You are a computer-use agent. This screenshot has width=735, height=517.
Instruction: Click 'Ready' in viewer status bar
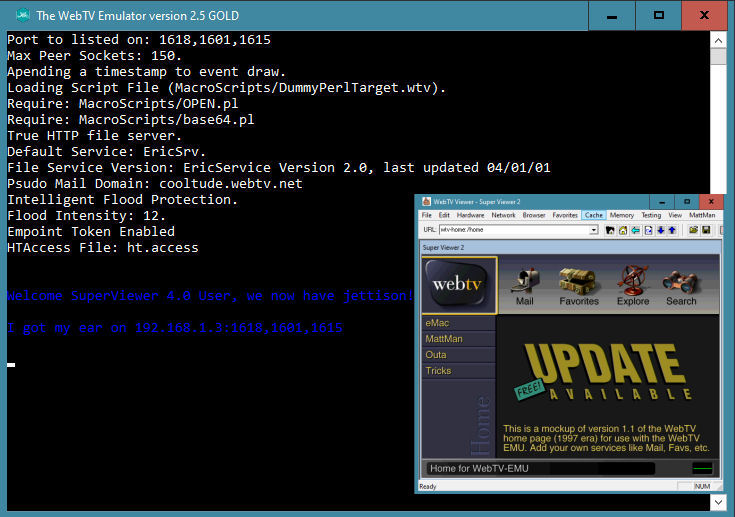[x=428, y=487]
